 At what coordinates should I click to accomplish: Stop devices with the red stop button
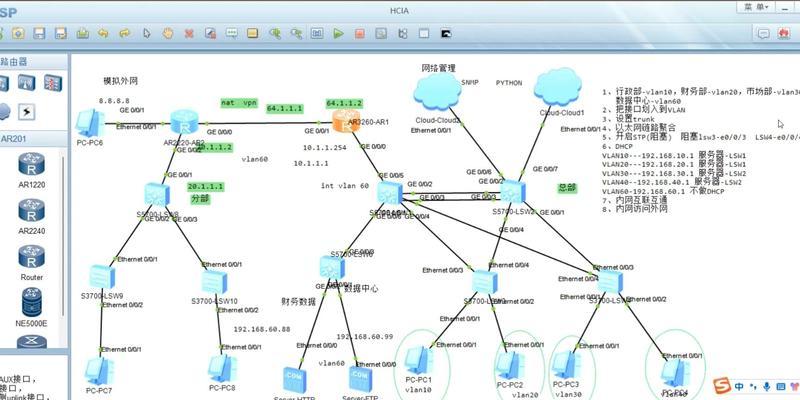(360, 34)
